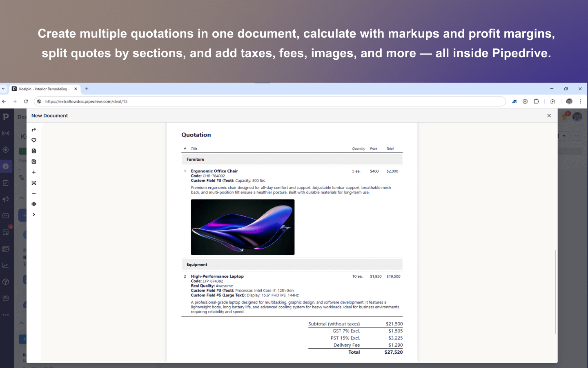588x368 pixels.
Task: Collapse the document side panel chevron
Action: [34, 214]
